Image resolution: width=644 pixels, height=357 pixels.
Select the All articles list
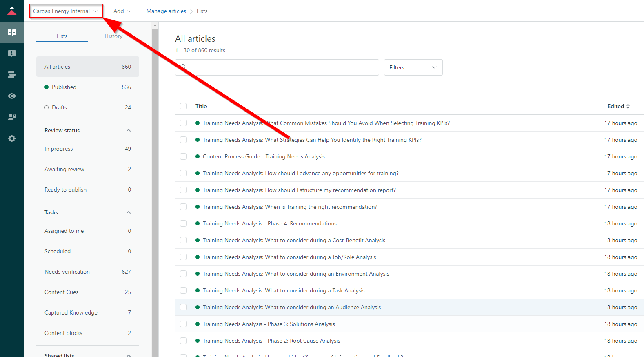coord(88,67)
